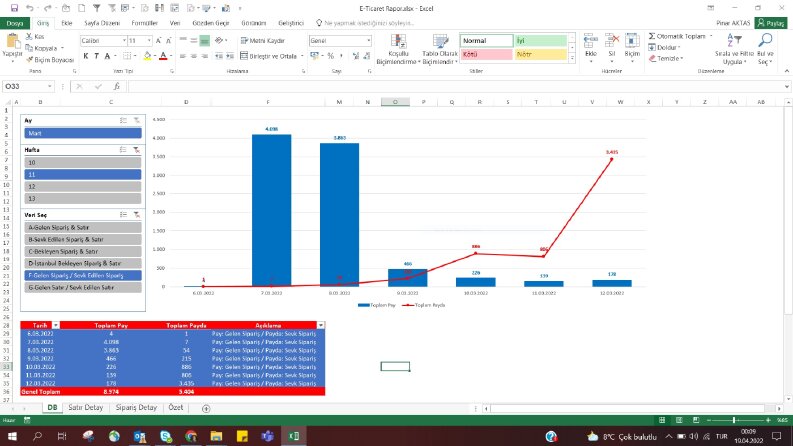Expand the cell styles gallery arrow
The image size is (793, 446).
pyautogui.click(x=572, y=59)
